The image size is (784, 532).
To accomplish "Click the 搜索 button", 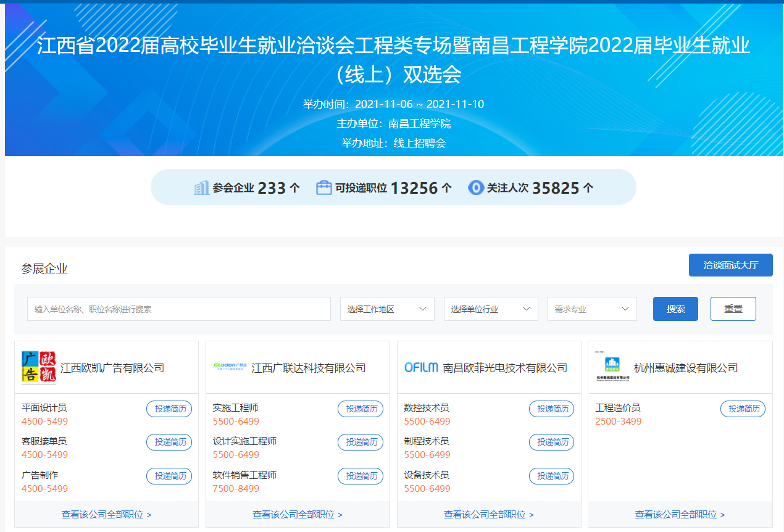I will pos(675,309).
